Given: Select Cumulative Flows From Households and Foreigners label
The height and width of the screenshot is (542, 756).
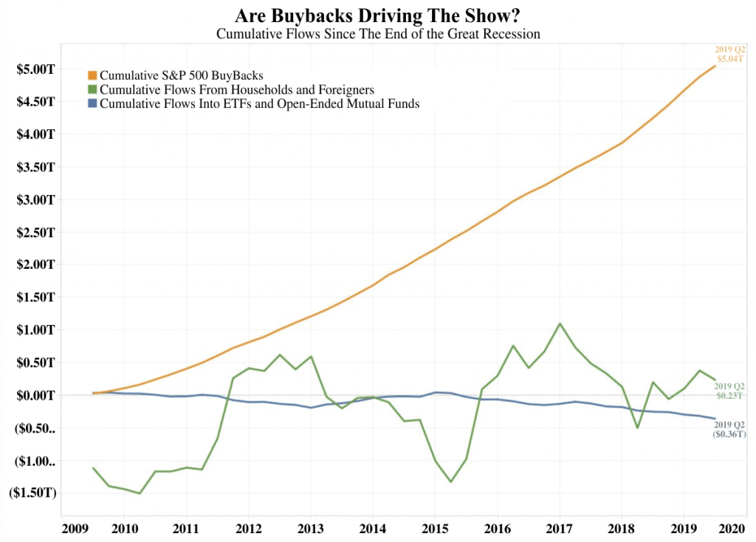Looking at the screenshot, I should tap(237, 89).
